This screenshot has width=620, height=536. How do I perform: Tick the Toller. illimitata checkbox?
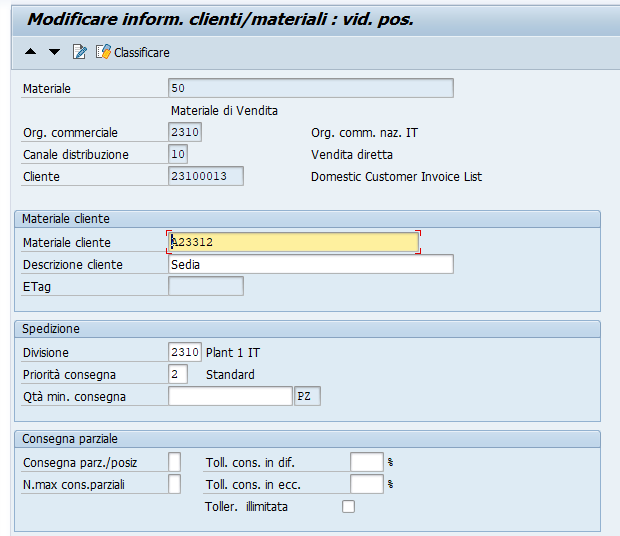tap(348, 506)
